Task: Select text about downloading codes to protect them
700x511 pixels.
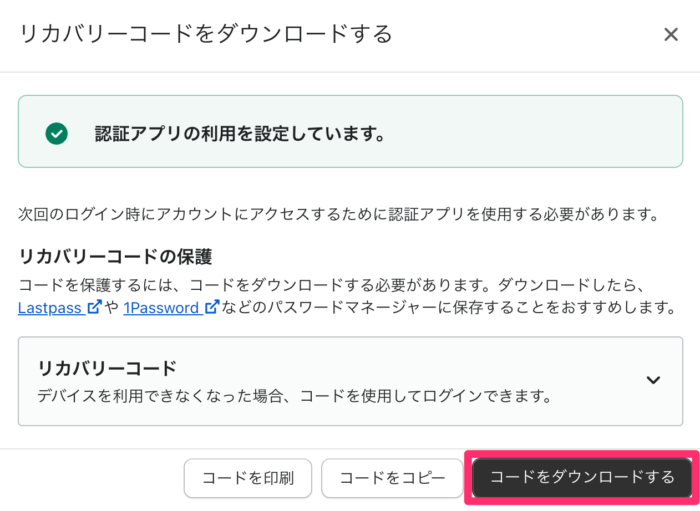Action: coord(331,285)
